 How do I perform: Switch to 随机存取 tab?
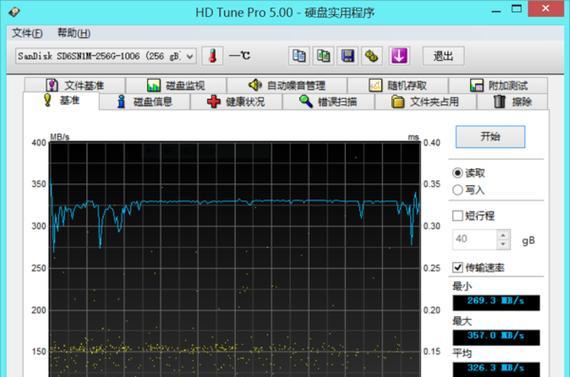(398, 85)
